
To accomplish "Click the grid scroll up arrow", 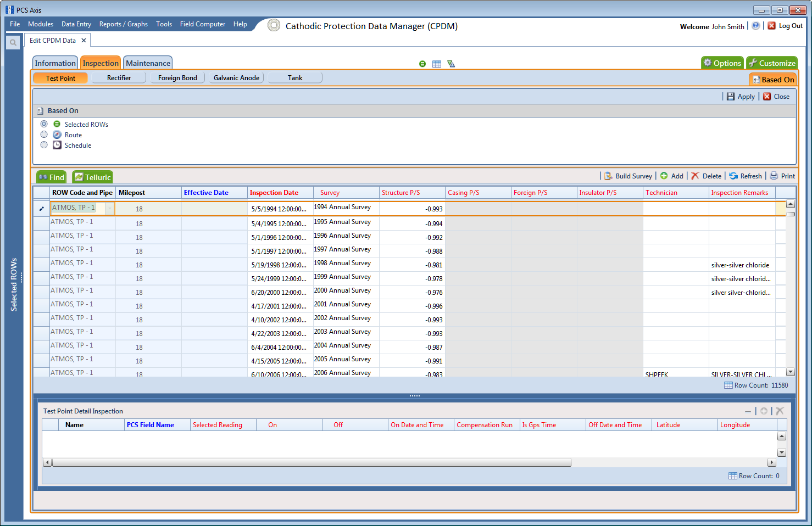I will click(x=791, y=204).
